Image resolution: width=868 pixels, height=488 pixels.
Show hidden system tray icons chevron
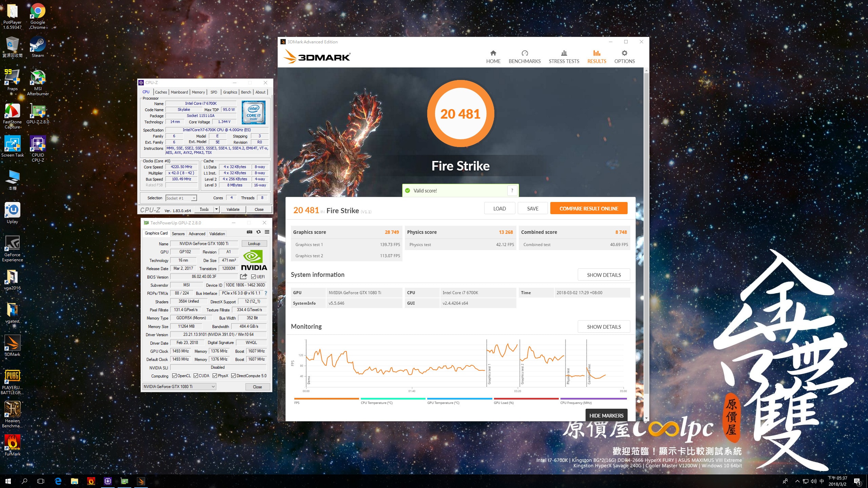click(797, 481)
